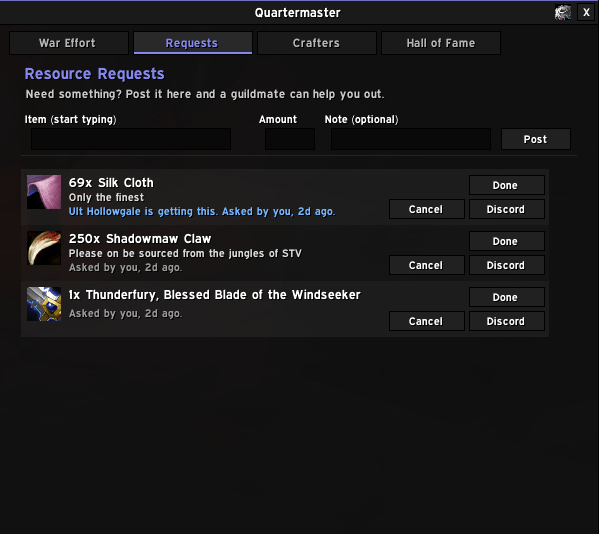Open the Crafters tab
This screenshot has width=599, height=534.
click(317, 43)
